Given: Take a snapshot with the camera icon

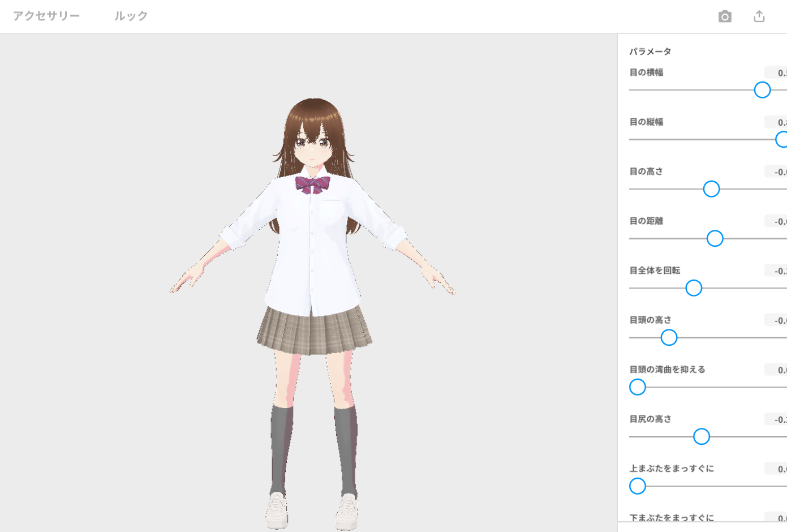Looking at the screenshot, I should click(725, 16).
